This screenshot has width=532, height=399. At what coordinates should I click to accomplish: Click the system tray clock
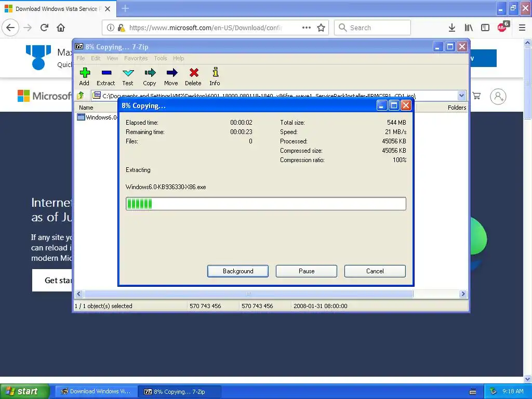[513, 392]
